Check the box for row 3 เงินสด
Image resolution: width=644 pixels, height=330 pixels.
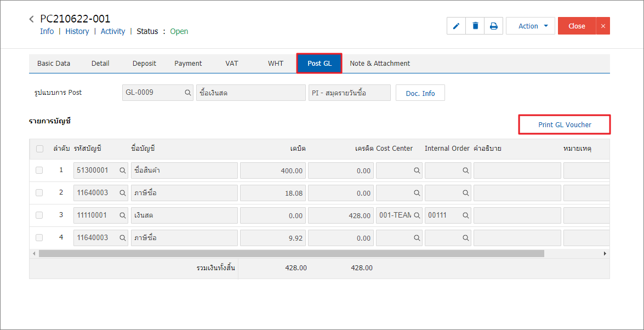39,215
